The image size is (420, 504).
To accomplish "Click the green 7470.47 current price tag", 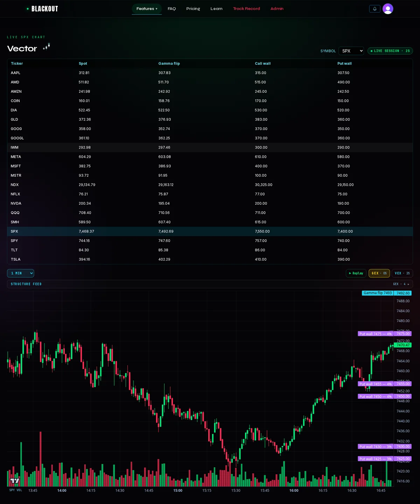I will pos(403,345).
